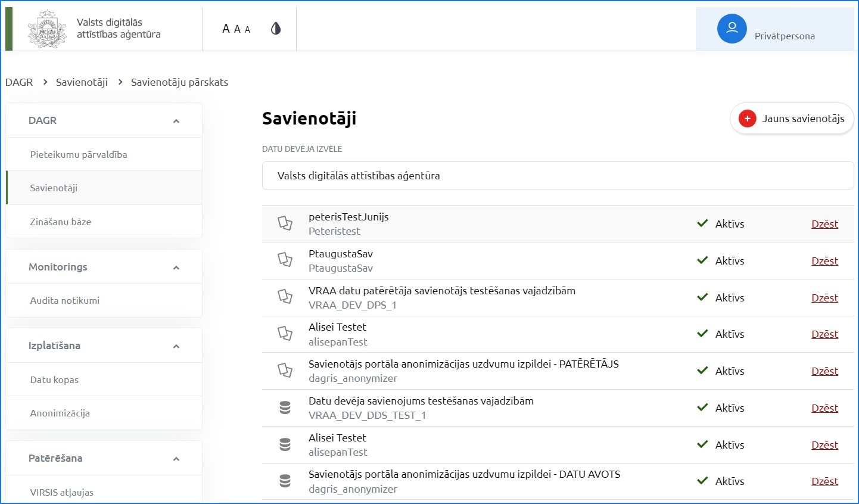
Task: Collapse the Izplatīšana sidebar section
Action: 176,346
